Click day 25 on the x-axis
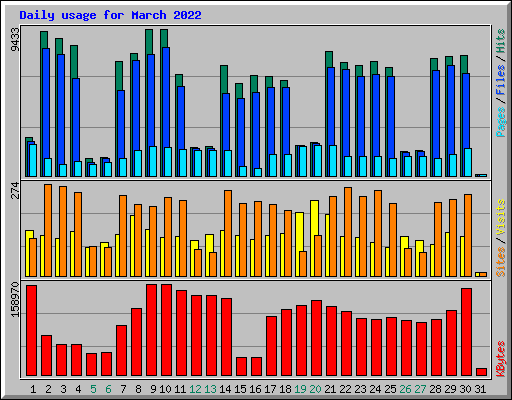The width and height of the screenshot is (512, 400). [390, 389]
